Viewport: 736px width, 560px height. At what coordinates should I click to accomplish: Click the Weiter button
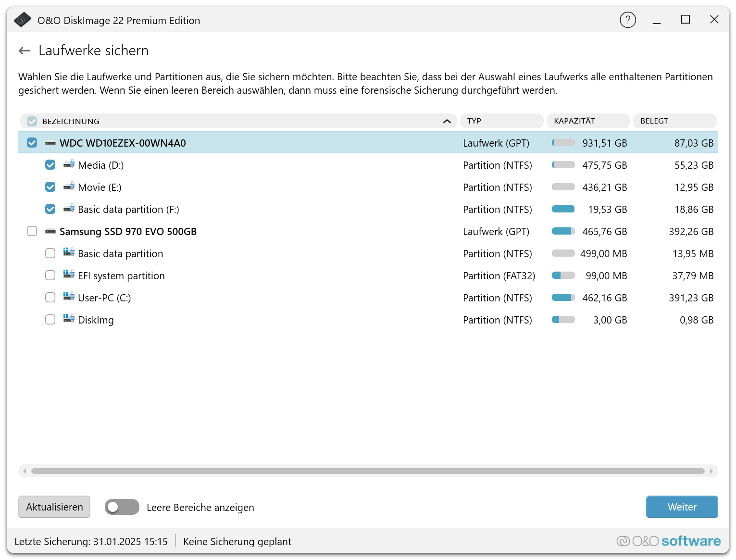681,507
